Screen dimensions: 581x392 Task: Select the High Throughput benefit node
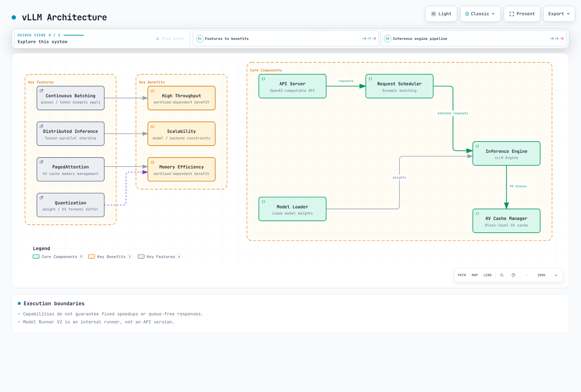tap(182, 98)
